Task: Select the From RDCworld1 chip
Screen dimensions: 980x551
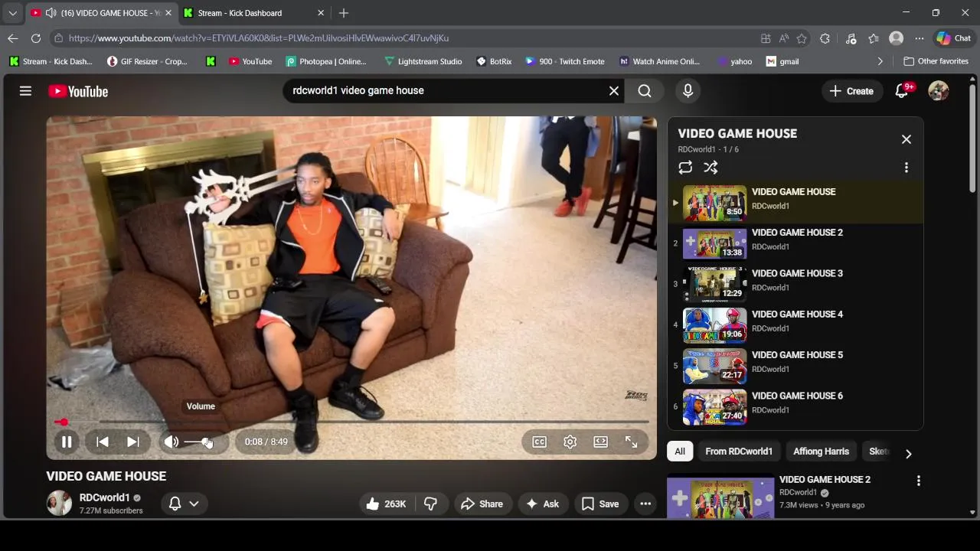Action: pos(739,452)
